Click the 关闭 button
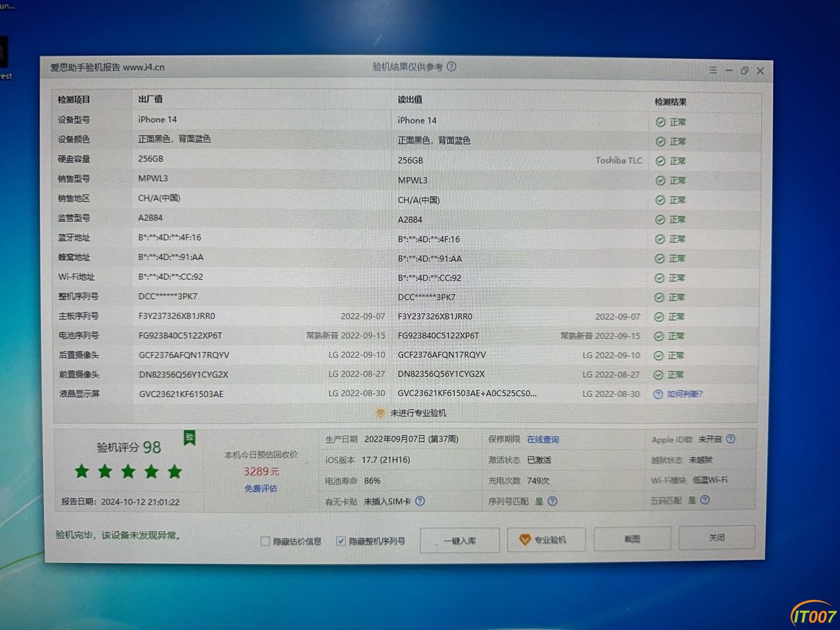This screenshot has height=630, width=840. (x=717, y=537)
